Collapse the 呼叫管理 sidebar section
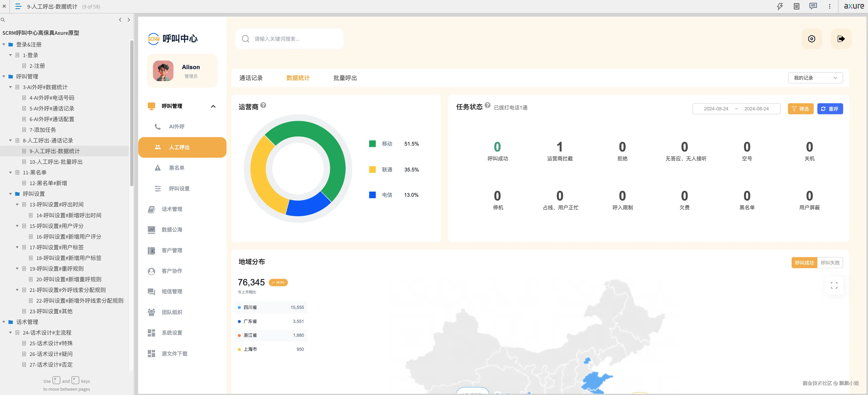Viewport: 868px width, 395px height. coord(213,106)
